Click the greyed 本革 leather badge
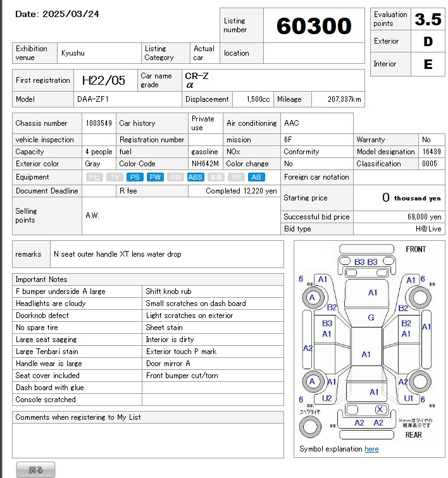The height and width of the screenshot is (478, 448). 216,177
